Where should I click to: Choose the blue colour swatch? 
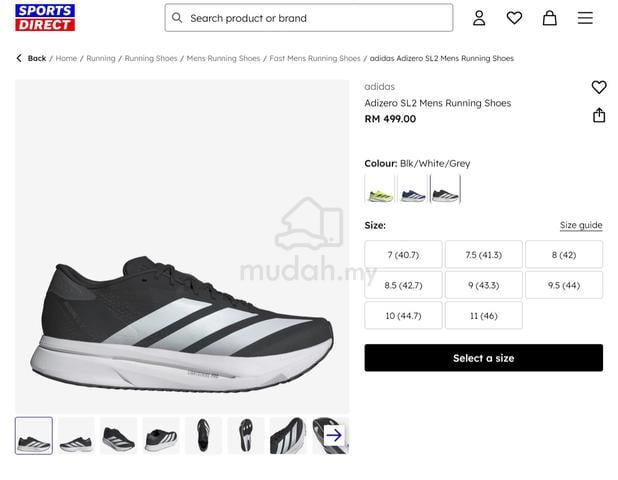point(413,190)
